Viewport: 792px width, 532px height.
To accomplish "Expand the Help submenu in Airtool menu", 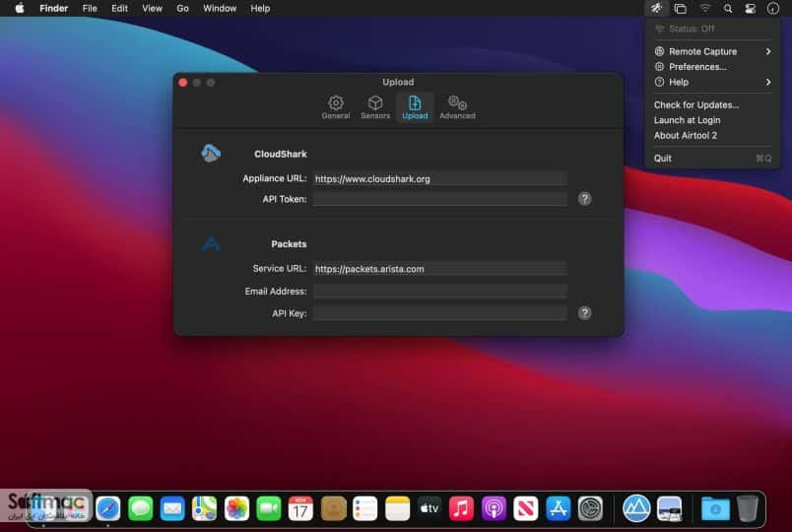I will [x=712, y=82].
